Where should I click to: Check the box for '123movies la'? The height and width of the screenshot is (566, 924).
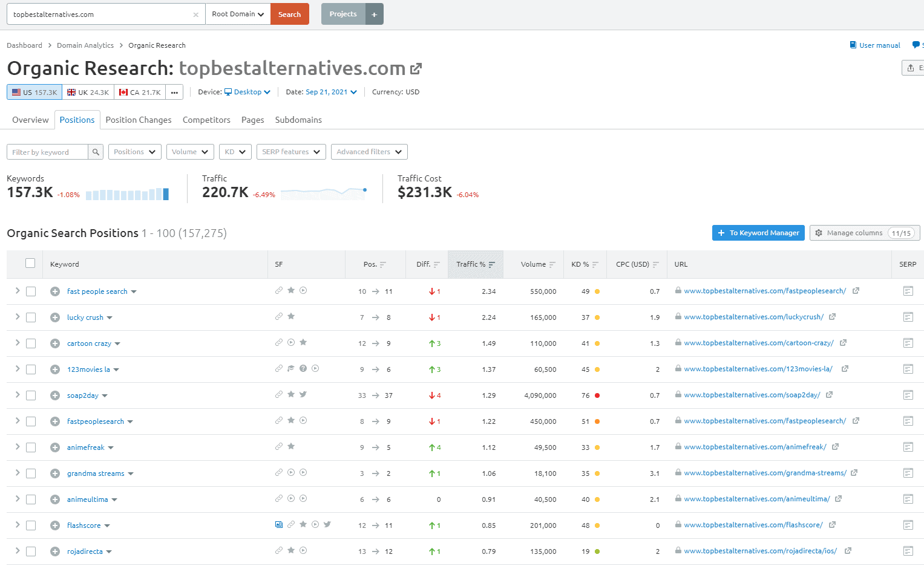click(x=31, y=369)
